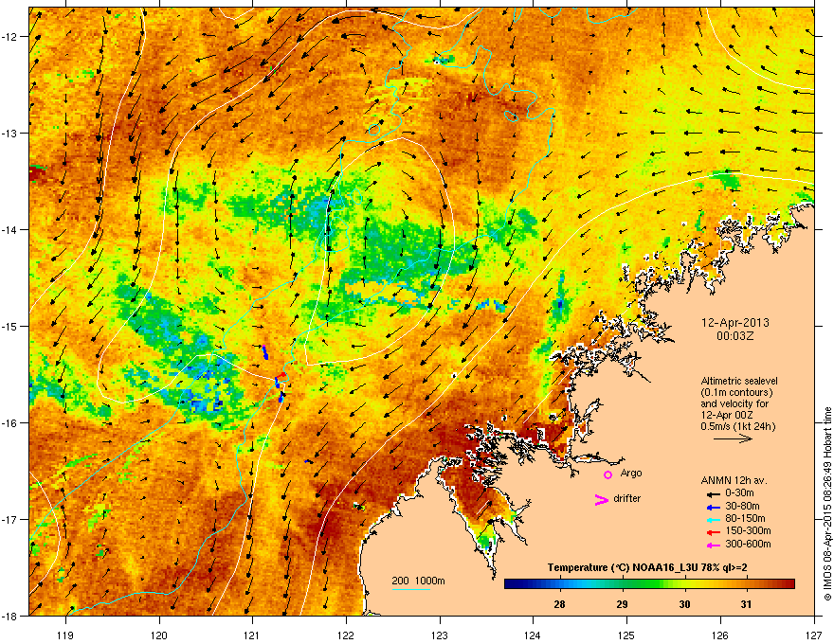Viewport: 834px width, 644px height.
Task: Click the latitude axis label -17
Action: (x=9, y=520)
